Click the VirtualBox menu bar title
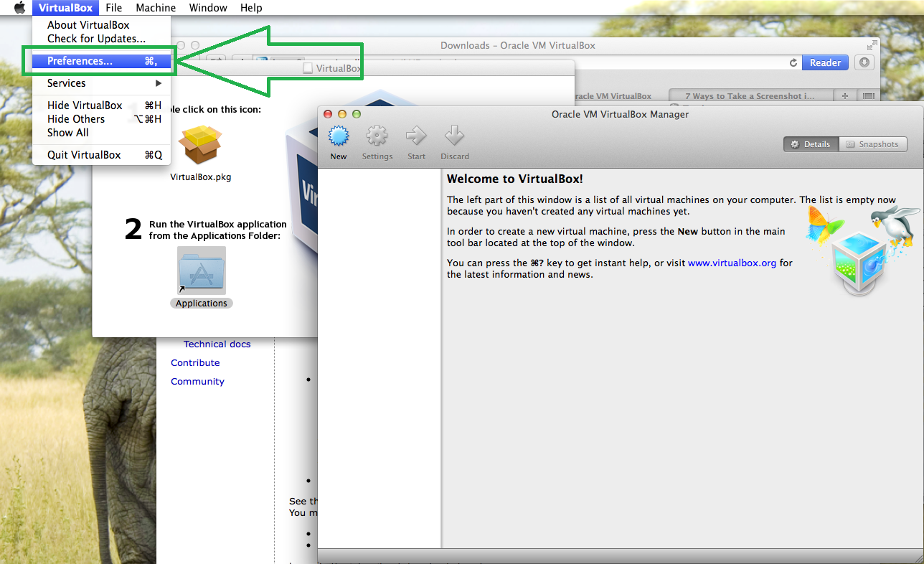Image resolution: width=924 pixels, height=564 pixels. (65, 8)
